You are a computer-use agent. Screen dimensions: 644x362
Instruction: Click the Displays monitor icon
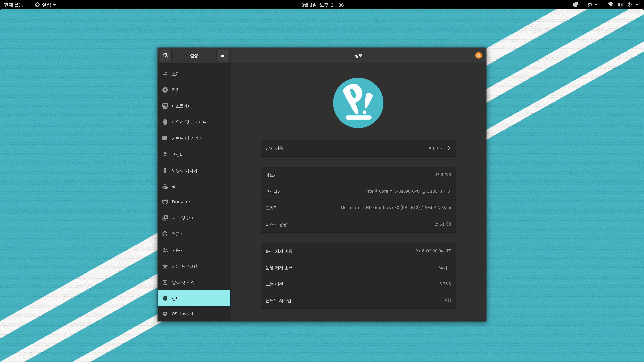pyautogui.click(x=165, y=106)
